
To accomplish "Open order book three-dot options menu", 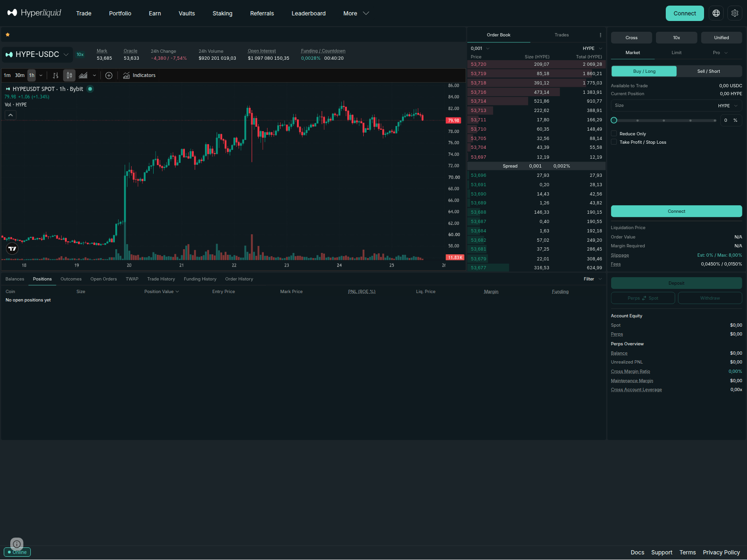I will click(600, 35).
